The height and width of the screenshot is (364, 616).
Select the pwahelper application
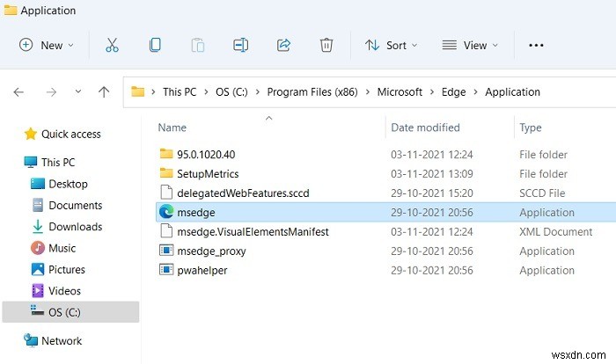tap(202, 271)
